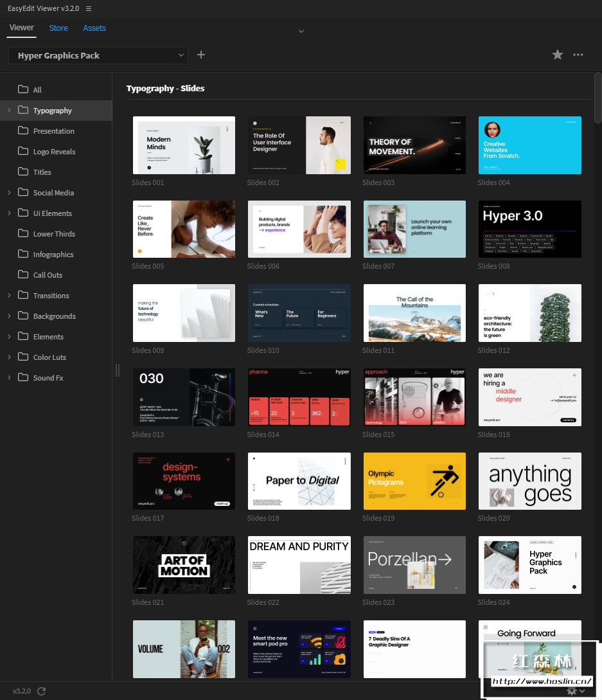The height and width of the screenshot is (700, 602).
Task: Open the settings gear at bottom right
Action: pos(572,691)
